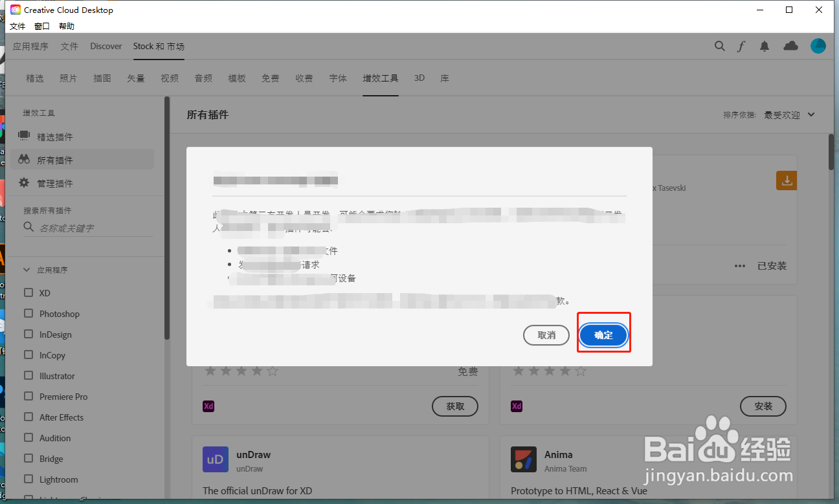Click the star rating above 获取 button
This screenshot has height=504, width=839.
click(241, 371)
